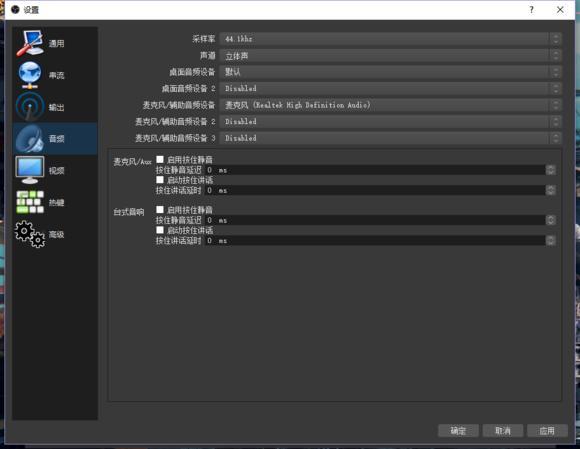This screenshot has height=449, width=580.
Task: Open the 桌面音频设备 2 Disabled dropdown
Action: pyautogui.click(x=390, y=88)
